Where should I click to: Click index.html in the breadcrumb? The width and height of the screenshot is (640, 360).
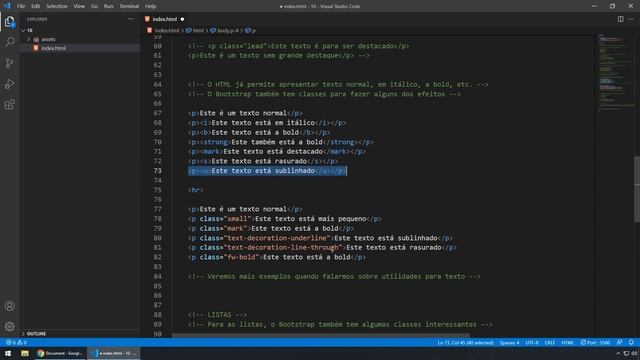pyautogui.click(x=167, y=31)
